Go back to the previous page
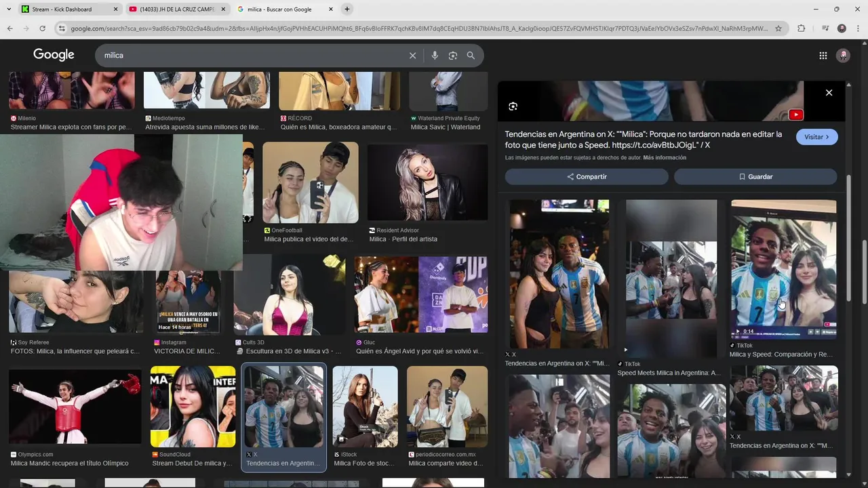Viewport: 868px width, 488px height. [x=9, y=28]
